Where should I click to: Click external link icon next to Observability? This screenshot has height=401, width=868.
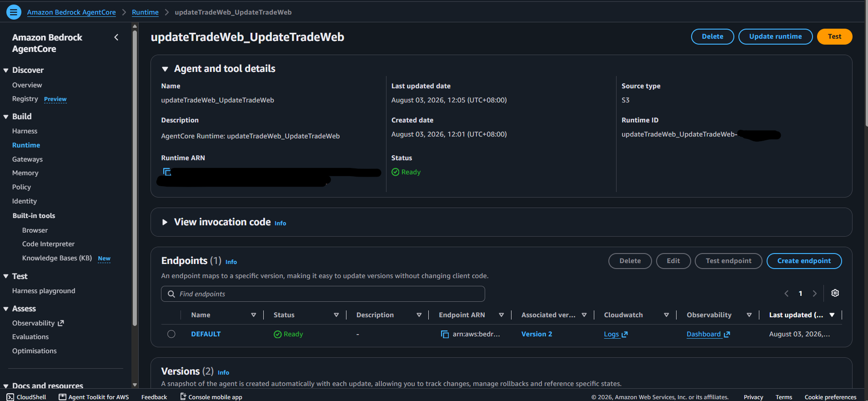pos(61,323)
